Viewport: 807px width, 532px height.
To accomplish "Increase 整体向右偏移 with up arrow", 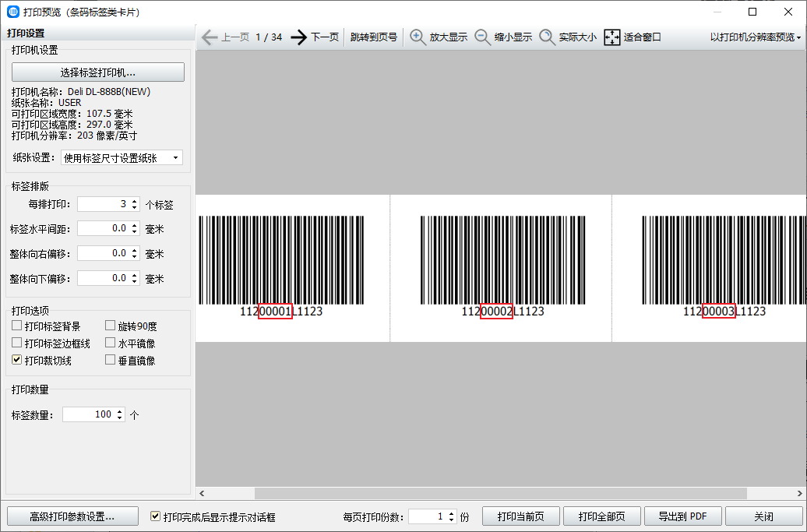I will coord(134,250).
